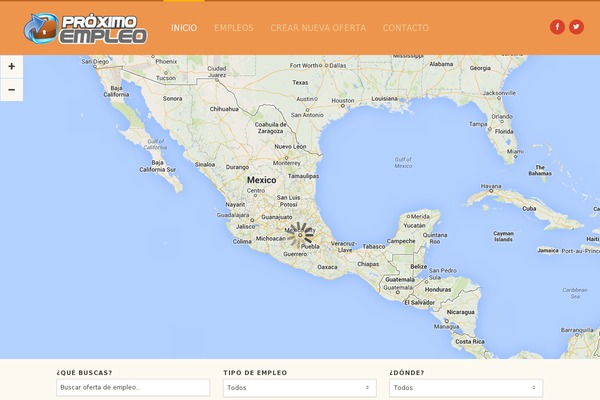Focus the 'Buscar oferta de empleo' search field
The width and height of the screenshot is (600, 400).
133,387
